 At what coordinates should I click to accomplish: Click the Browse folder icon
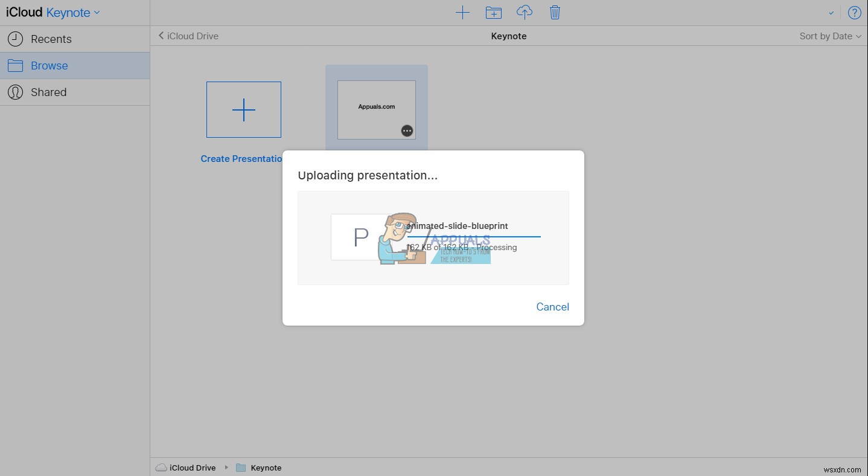coord(15,66)
